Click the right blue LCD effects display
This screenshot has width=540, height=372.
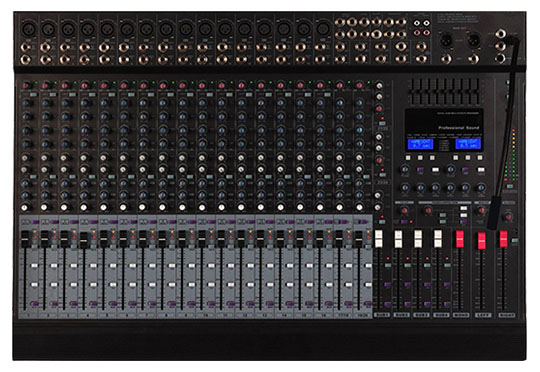468,144
